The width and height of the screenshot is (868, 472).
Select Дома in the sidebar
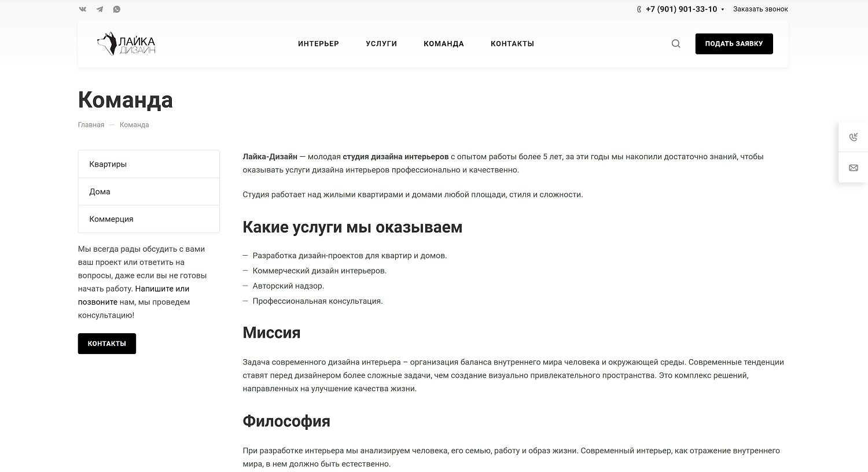point(100,191)
